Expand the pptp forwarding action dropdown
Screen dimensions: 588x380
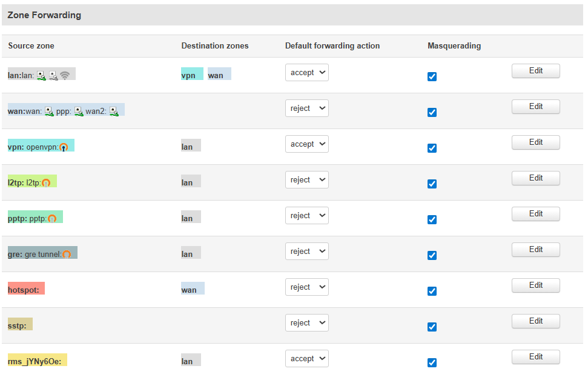click(x=307, y=216)
